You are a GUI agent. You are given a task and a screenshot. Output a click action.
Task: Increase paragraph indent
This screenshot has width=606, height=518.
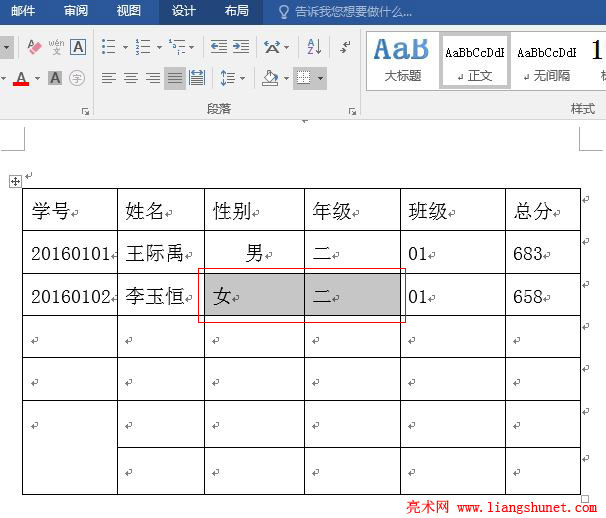pos(241,47)
